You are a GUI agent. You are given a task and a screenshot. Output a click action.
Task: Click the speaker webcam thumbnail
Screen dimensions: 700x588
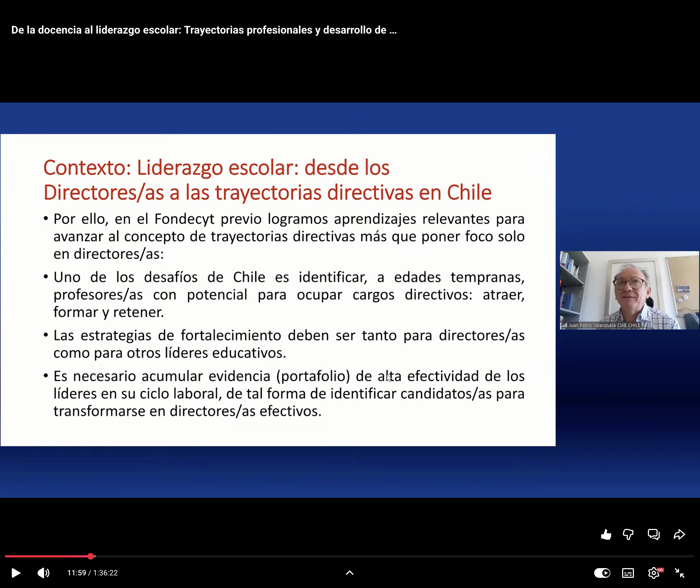[x=629, y=289]
